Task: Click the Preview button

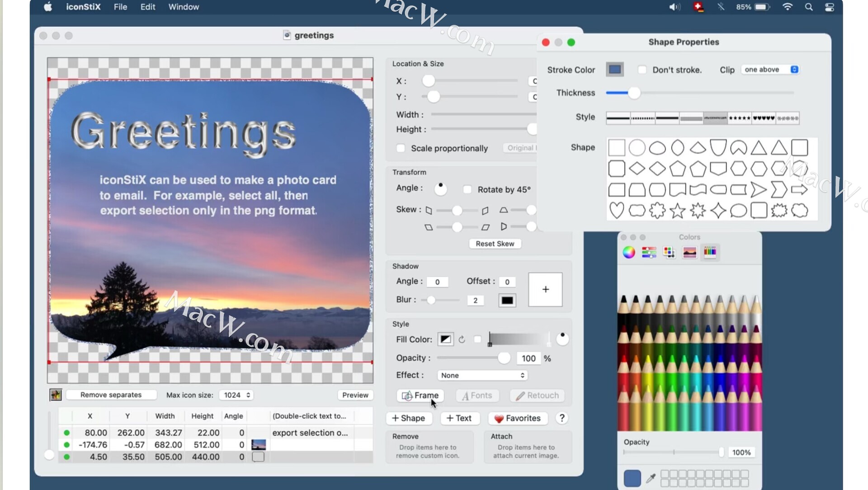Action: click(355, 395)
